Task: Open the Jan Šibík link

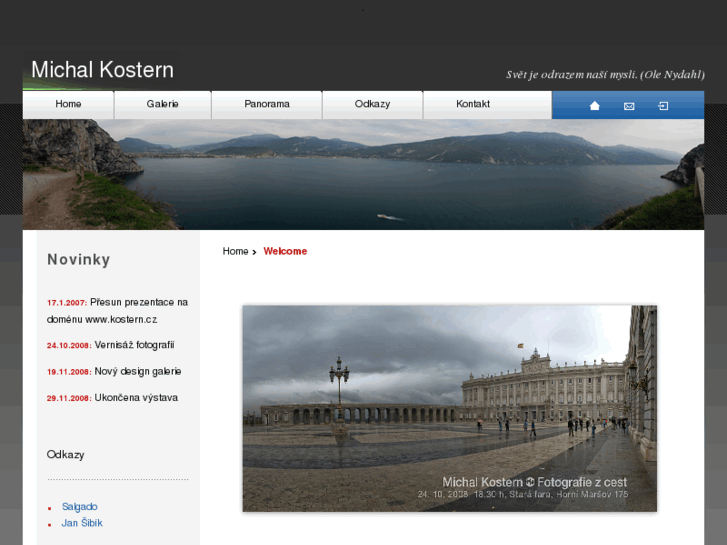Action: 82,523
